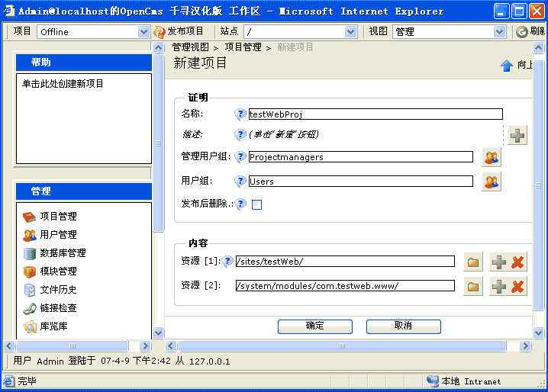Open the 视图 管理 dropdown
This screenshot has height=392, width=548.
click(500, 32)
